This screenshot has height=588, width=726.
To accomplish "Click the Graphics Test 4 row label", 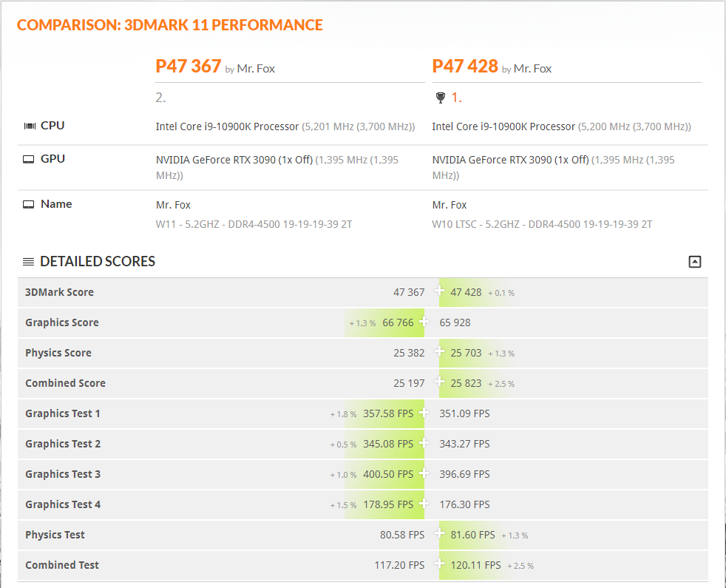I will pyautogui.click(x=63, y=504).
